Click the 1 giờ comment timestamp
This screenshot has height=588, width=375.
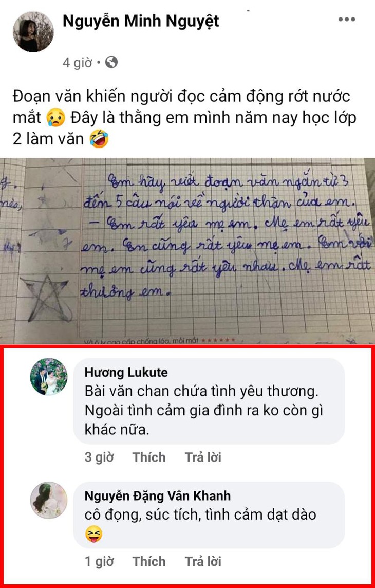click(99, 561)
